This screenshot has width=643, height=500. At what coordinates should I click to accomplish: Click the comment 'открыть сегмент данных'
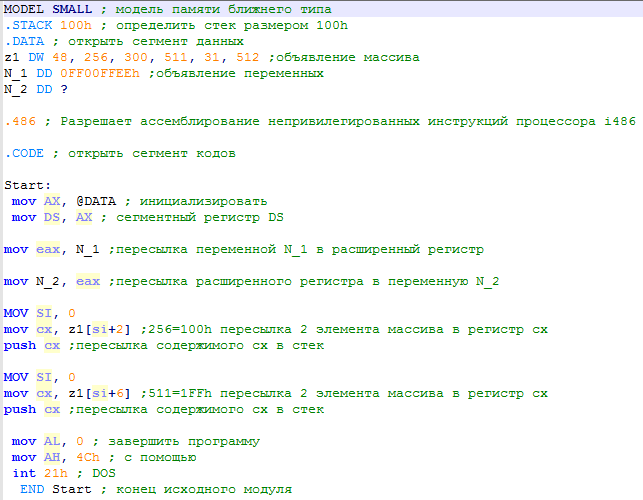tap(156, 41)
